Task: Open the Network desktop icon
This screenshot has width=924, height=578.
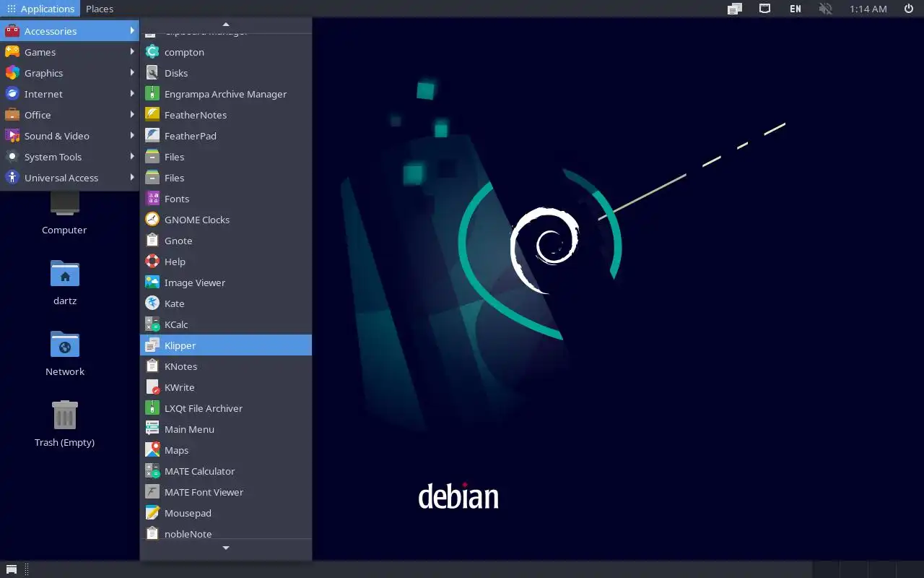Action: coord(65,354)
